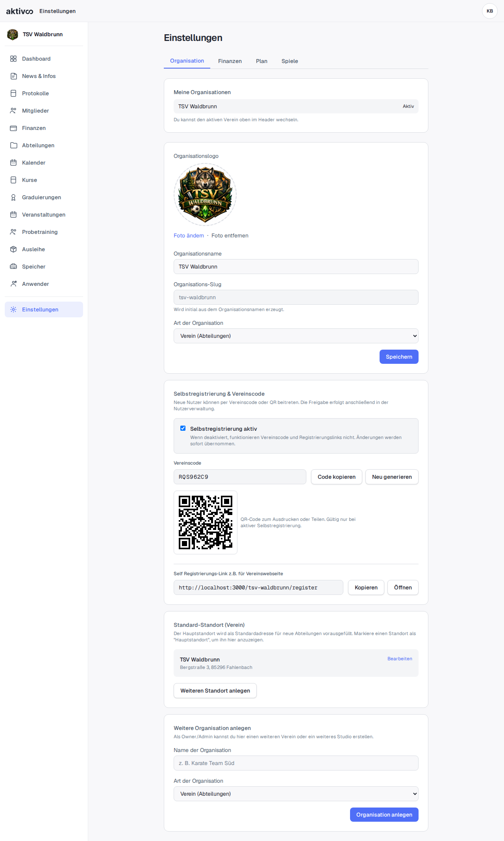The width and height of the screenshot is (504, 841).
Task: Click the Speicher storage icon
Action: pyautogui.click(x=13, y=267)
